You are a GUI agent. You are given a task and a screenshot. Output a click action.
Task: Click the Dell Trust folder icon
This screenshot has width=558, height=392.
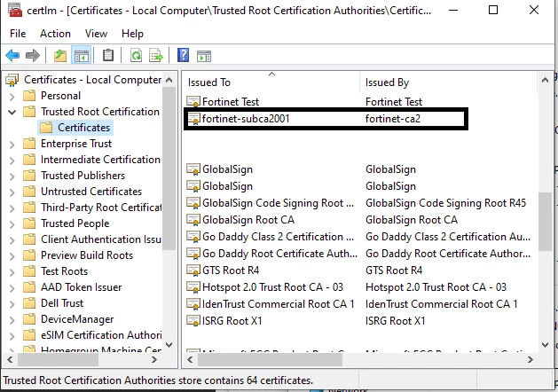pyautogui.click(x=29, y=303)
